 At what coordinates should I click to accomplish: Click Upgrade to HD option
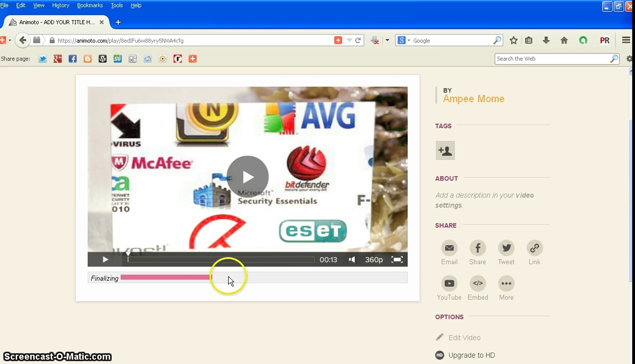pos(465,355)
